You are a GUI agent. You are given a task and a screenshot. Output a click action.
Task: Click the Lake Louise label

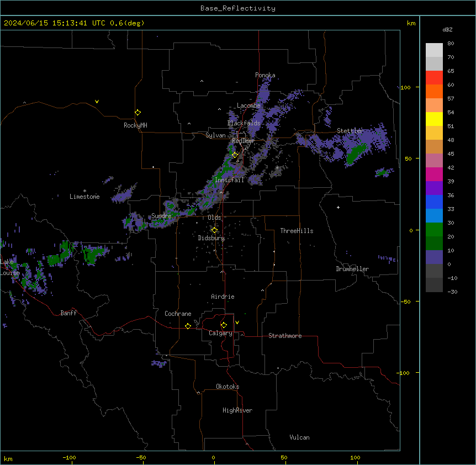click(x=9, y=267)
